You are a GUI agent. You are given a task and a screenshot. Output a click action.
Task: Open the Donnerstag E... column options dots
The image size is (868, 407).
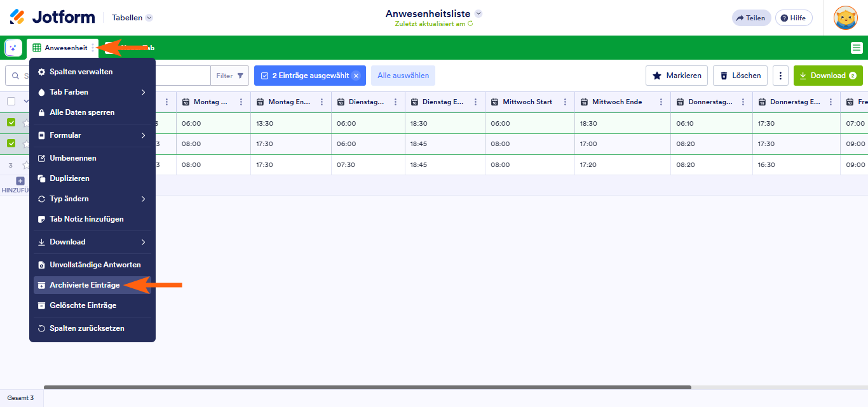[x=831, y=102]
